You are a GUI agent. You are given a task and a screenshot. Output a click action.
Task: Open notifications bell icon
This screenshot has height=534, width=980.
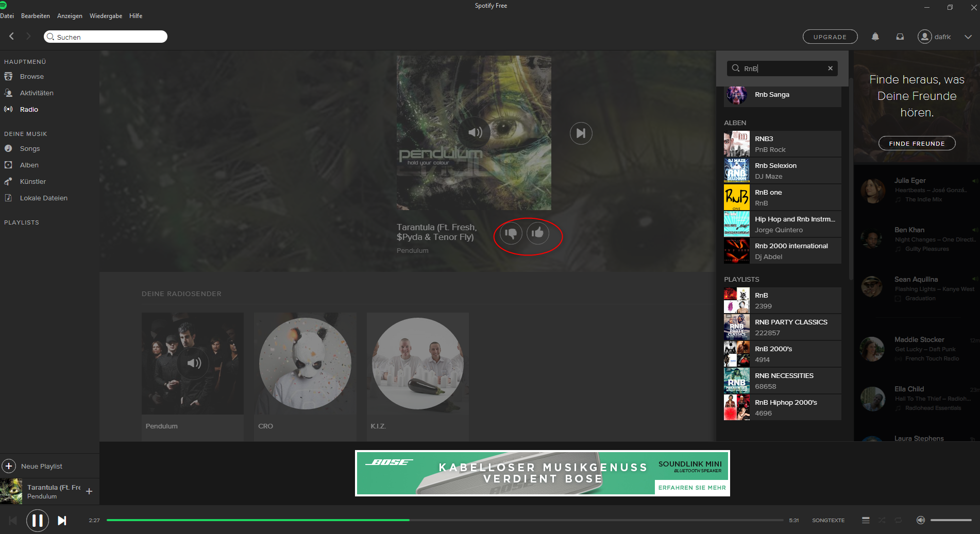(875, 37)
